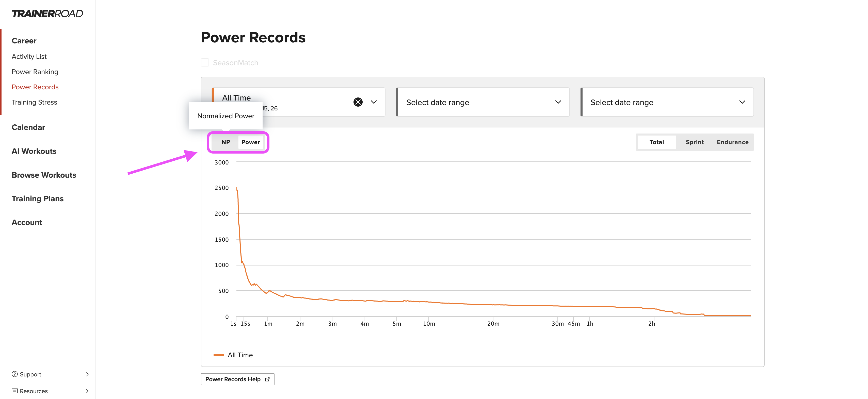868x399 pixels.
Task: Open Power Ranking page
Action: point(35,72)
